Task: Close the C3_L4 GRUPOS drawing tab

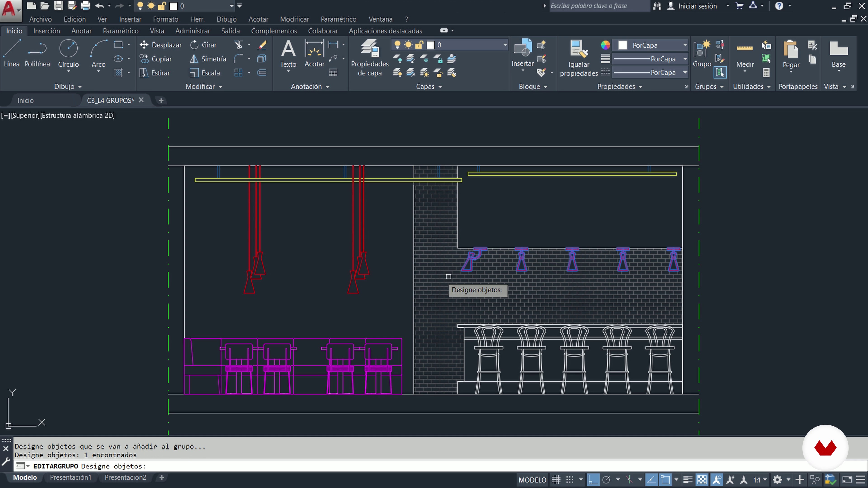Action: 141,100
